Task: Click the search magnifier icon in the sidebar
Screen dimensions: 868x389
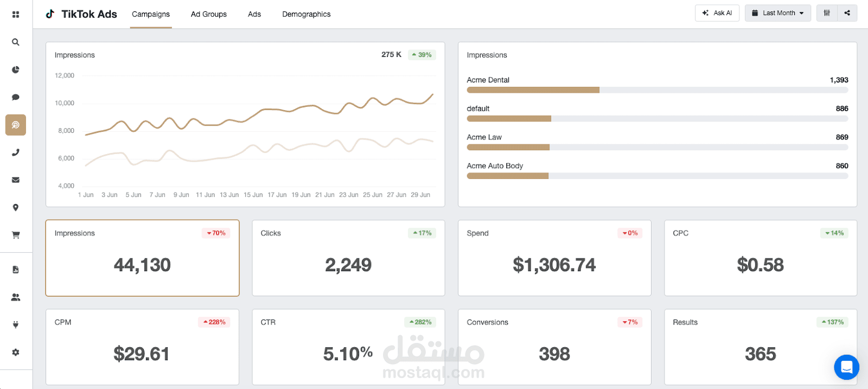Action: [16, 42]
